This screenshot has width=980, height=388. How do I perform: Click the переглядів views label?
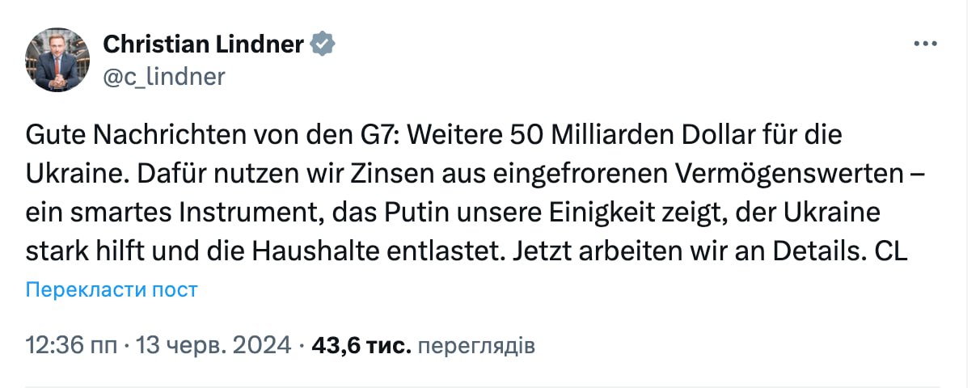pos(478,346)
